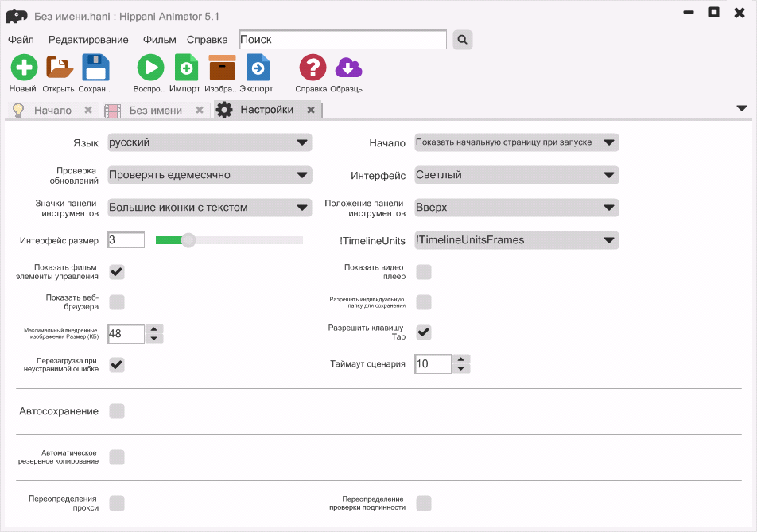
Task: Close the Hippani Animator window
Action: point(740,13)
